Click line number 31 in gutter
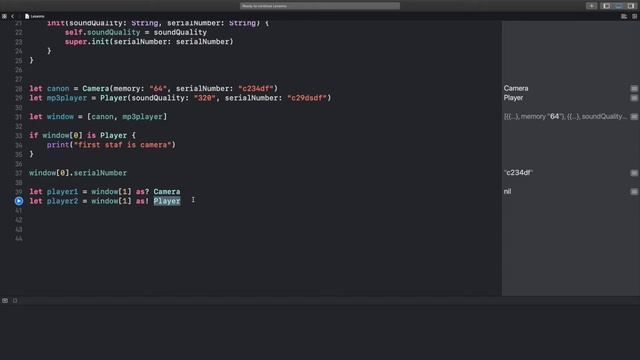This screenshot has height=360, width=640. pos(19,117)
